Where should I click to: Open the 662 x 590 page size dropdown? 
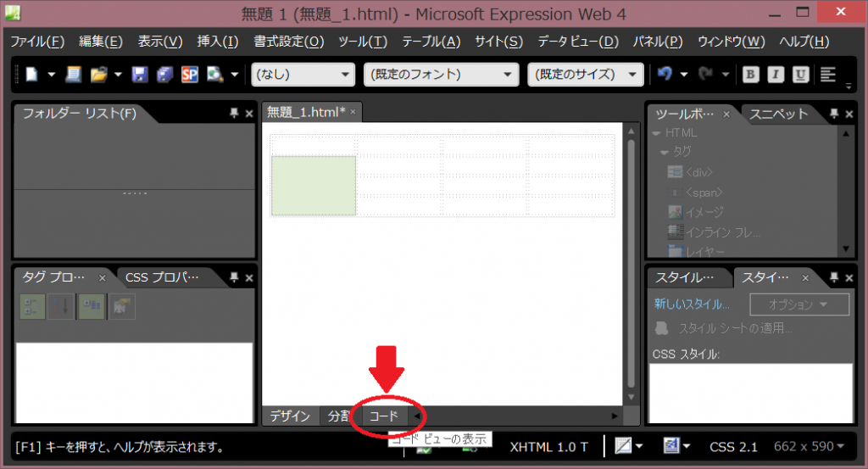[x=809, y=446]
